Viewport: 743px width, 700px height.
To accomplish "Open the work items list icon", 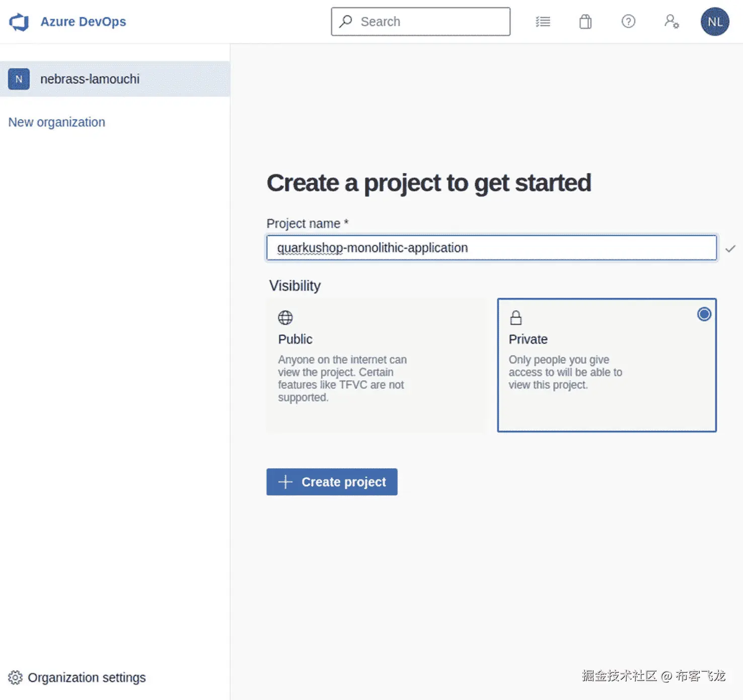I will point(543,22).
